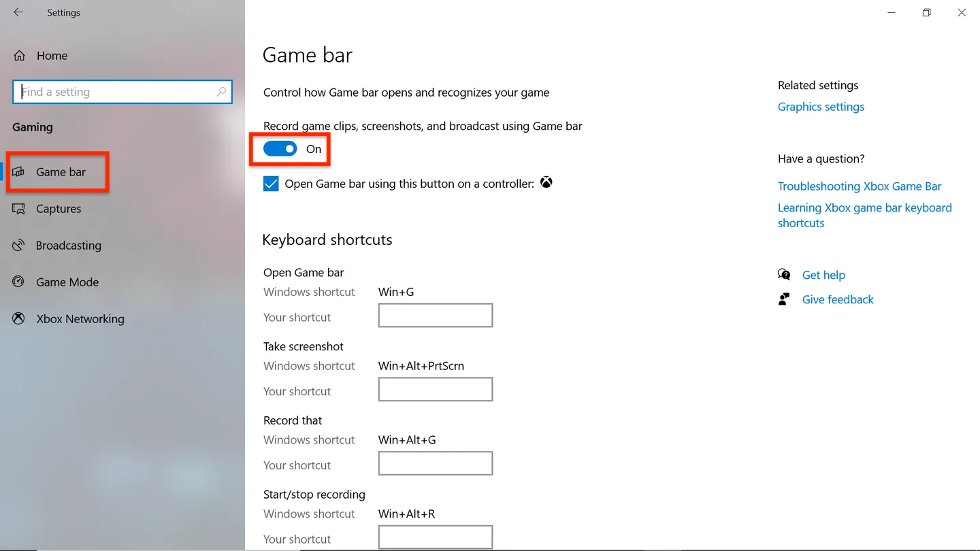Open the Captures settings page

click(59, 209)
